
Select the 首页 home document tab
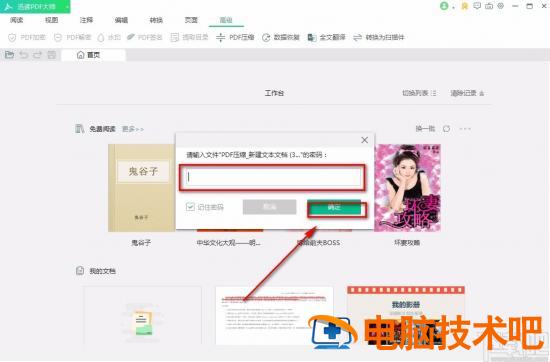coord(93,55)
